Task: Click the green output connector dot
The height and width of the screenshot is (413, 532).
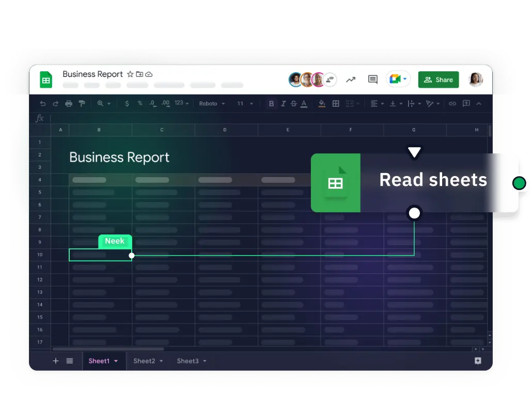Action: 519,183
